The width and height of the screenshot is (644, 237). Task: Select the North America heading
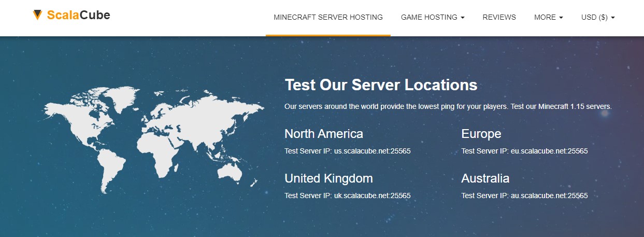(324, 134)
